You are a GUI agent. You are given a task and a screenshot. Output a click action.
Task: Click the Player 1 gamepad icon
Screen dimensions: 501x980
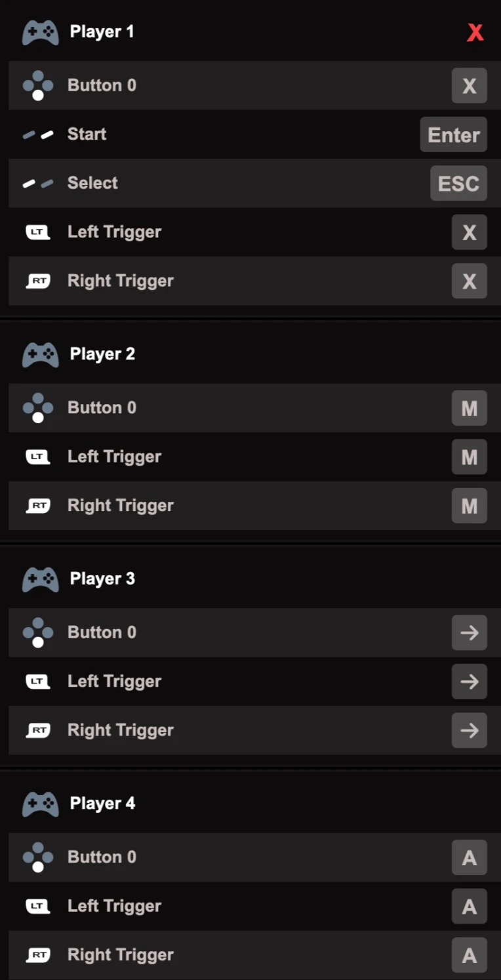pyautogui.click(x=40, y=32)
